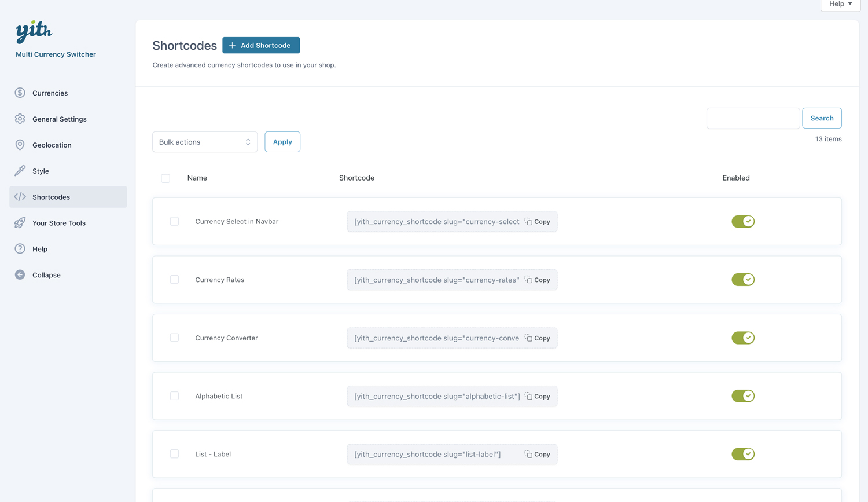The height and width of the screenshot is (502, 868).
Task: Click the Help question mark icon in sidebar
Action: [x=20, y=249]
